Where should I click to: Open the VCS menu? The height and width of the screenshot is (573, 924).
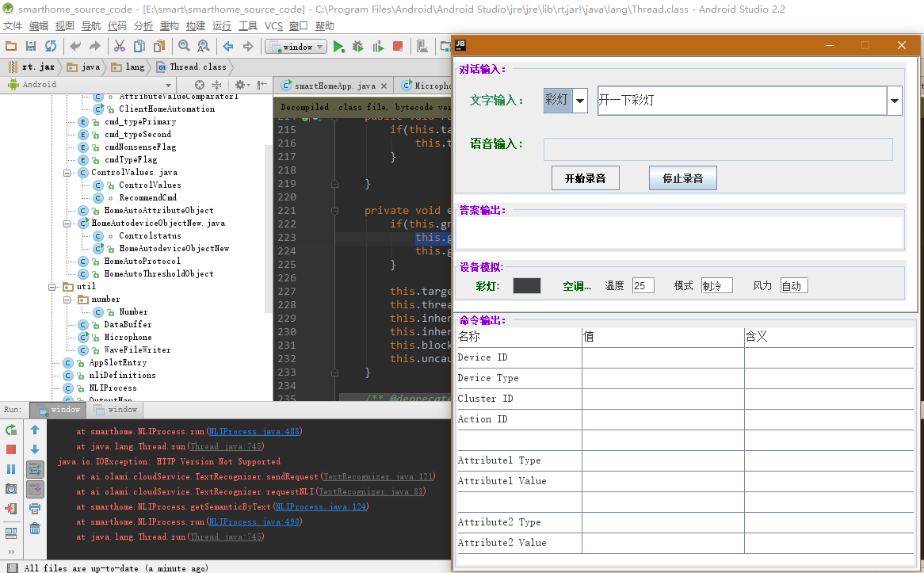(273, 26)
